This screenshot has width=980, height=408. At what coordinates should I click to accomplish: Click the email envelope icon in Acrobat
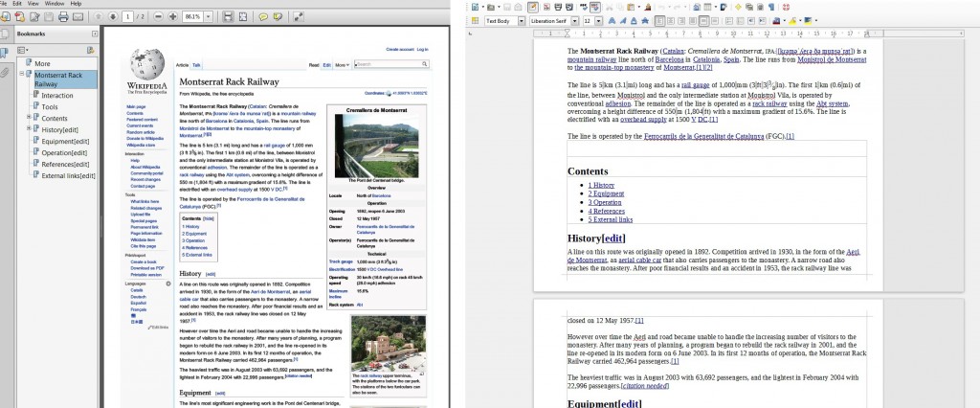pyautogui.click(x=78, y=16)
